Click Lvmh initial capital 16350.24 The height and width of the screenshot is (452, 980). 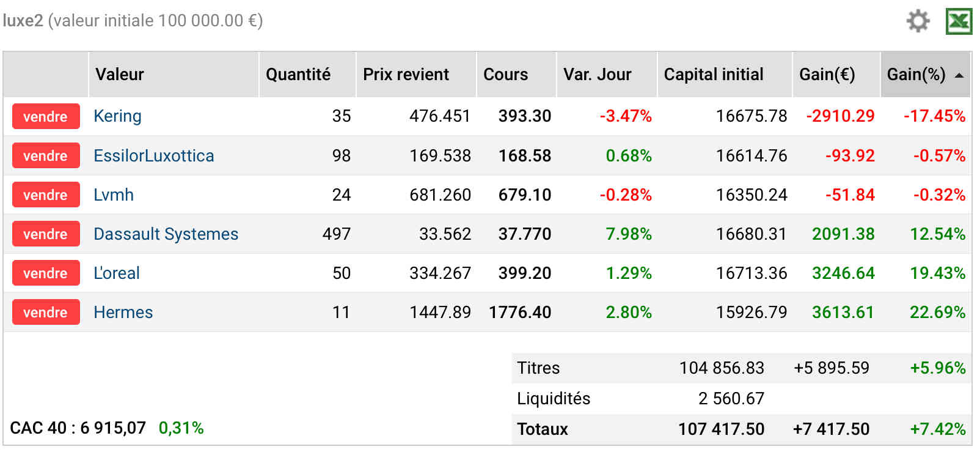coord(751,195)
